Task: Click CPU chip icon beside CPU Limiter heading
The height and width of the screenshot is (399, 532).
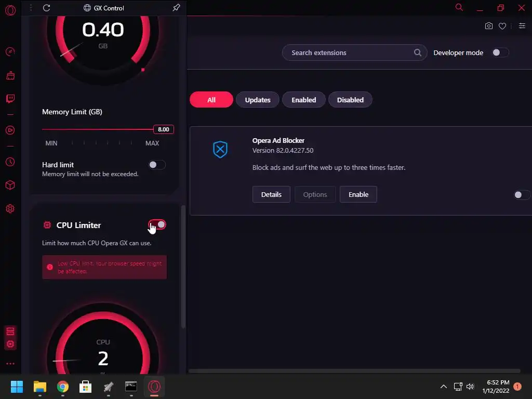Action: click(x=47, y=225)
